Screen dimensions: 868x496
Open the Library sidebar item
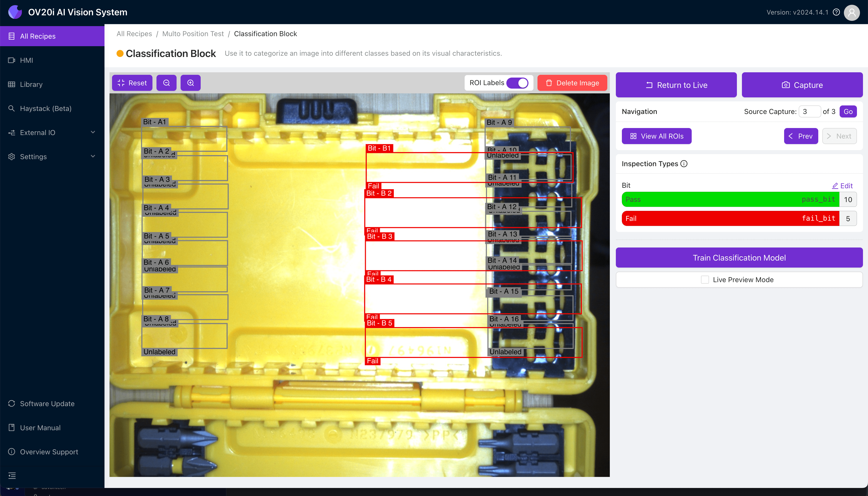(31, 84)
